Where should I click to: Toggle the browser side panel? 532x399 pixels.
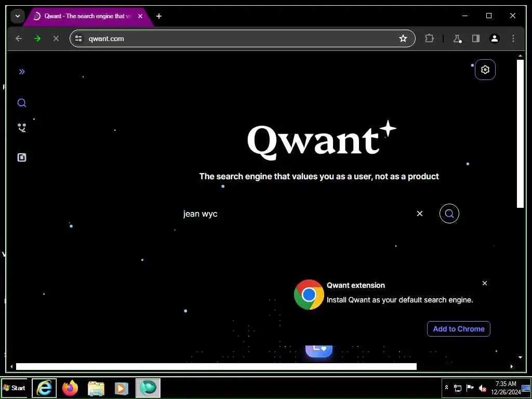click(x=476, y=38)
